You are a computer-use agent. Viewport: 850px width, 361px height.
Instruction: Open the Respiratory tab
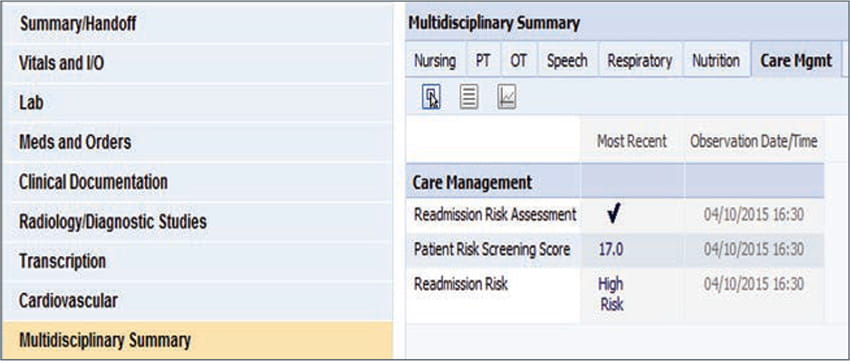640,61
